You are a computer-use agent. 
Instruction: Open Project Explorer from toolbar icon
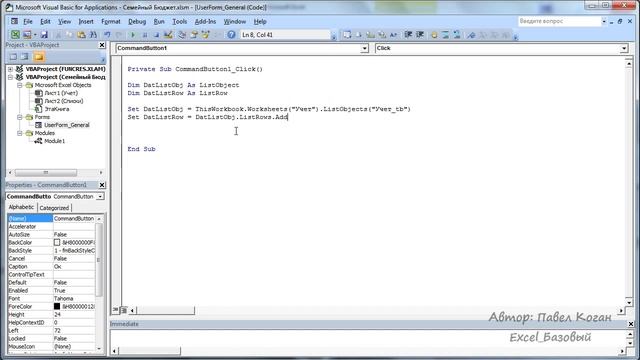click(182, 35)
